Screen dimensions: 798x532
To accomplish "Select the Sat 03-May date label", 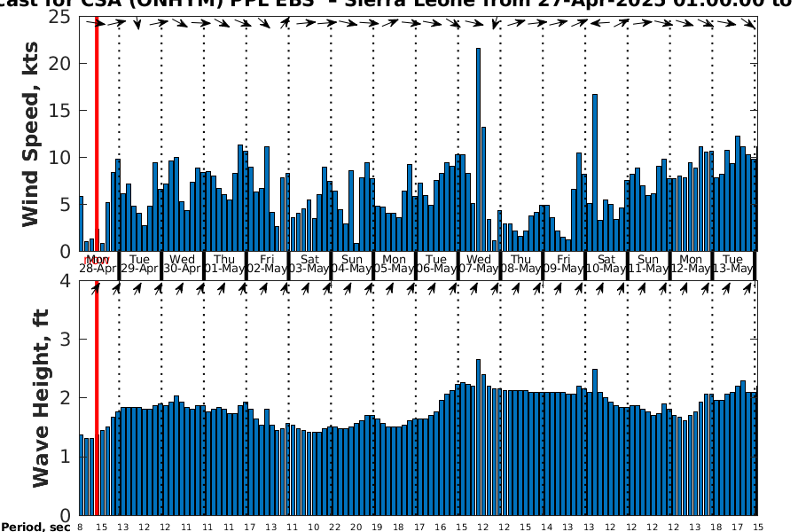I will coord(309,264).
